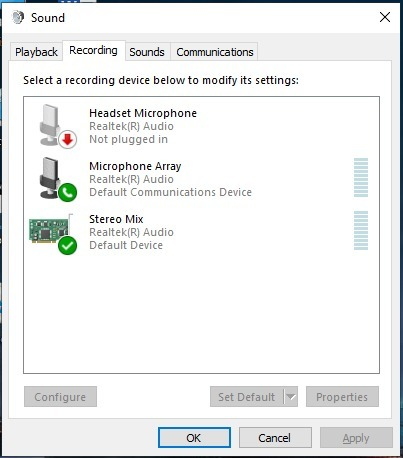Click the Properties button
Screen dimensions: 403x458
tap(342, 397)
